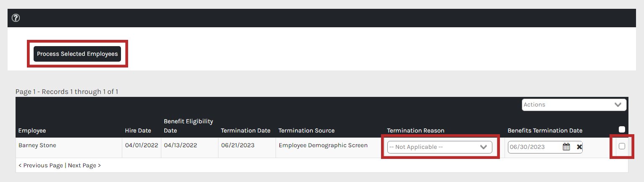Click Termination Reason column header

[416, 130]
